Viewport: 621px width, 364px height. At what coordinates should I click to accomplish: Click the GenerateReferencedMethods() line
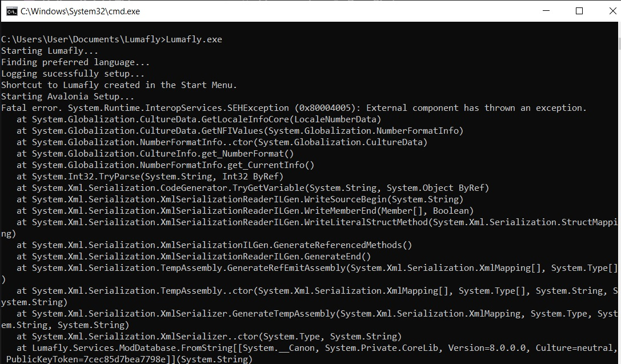(214, 245)
